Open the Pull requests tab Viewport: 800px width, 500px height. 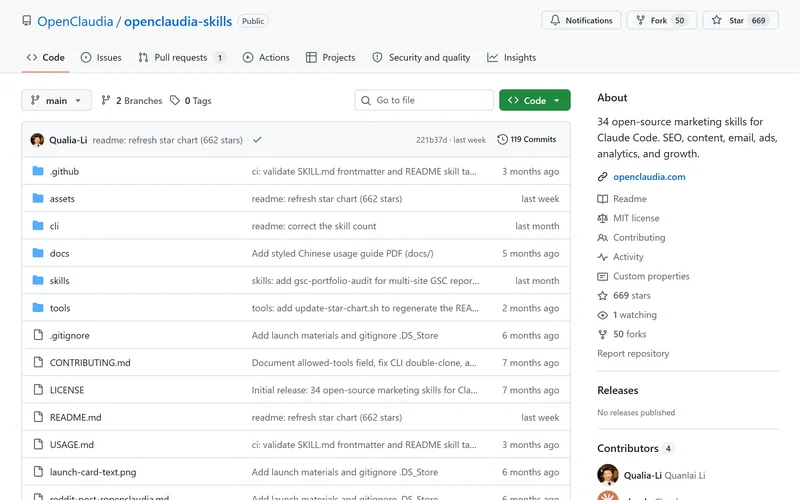[x=181, y=58]
